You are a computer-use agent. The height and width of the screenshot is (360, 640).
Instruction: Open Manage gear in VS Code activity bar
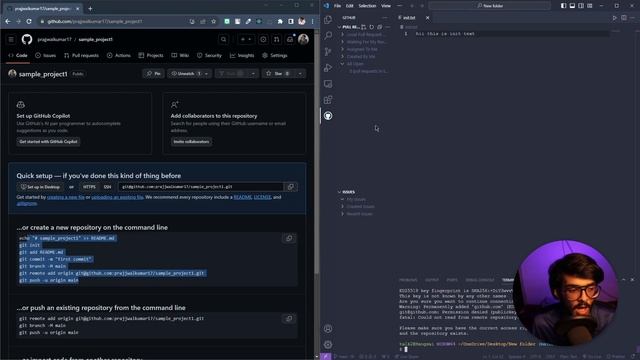point(328,344)
